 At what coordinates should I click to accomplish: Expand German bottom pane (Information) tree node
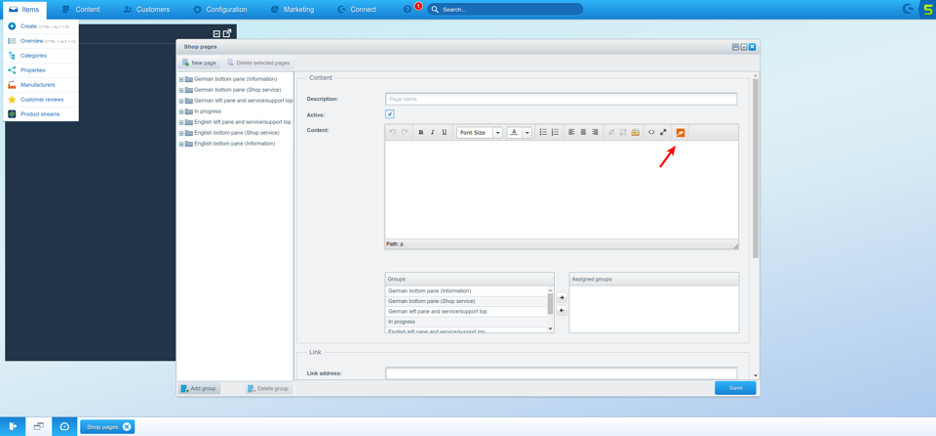(181, 79)
